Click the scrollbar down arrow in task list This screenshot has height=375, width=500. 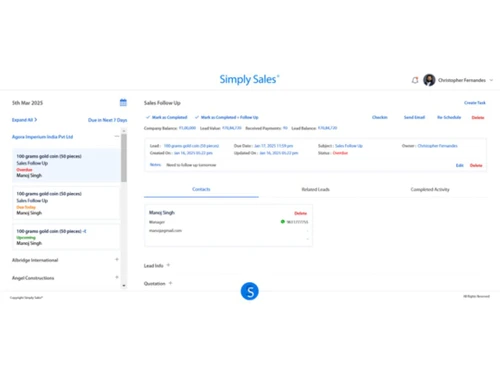click(x=124, y=286)
